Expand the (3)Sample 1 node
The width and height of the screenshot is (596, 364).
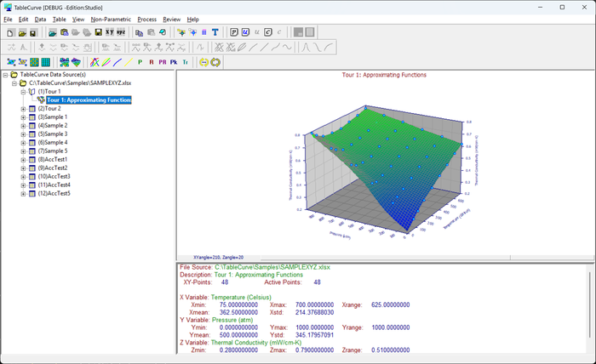coord(23,117)
